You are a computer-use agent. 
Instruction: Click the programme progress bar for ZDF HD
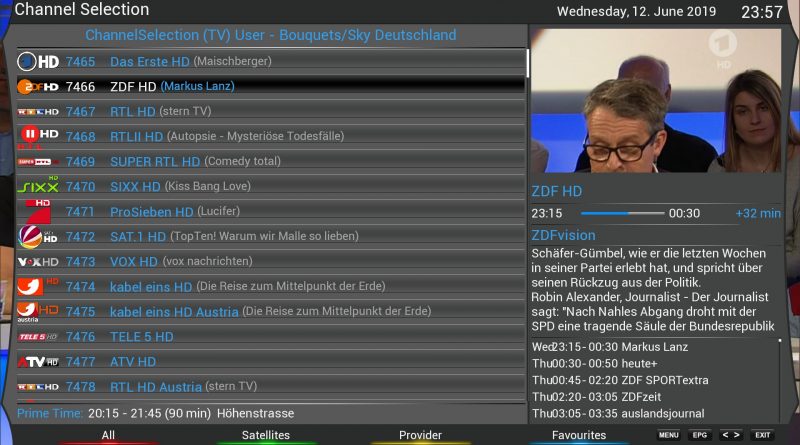point(622,213)
